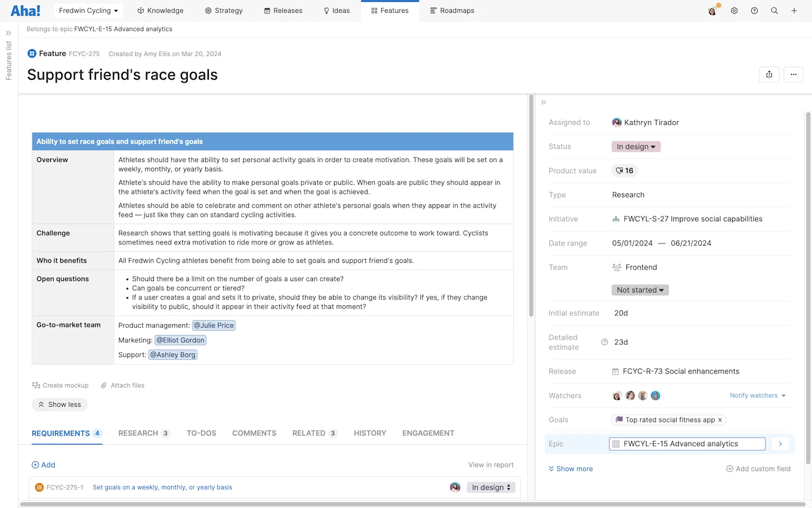This screenshot has width=812, height=508.
Task: Click the share icon on the feature
Action: click(x=769, y=75)
